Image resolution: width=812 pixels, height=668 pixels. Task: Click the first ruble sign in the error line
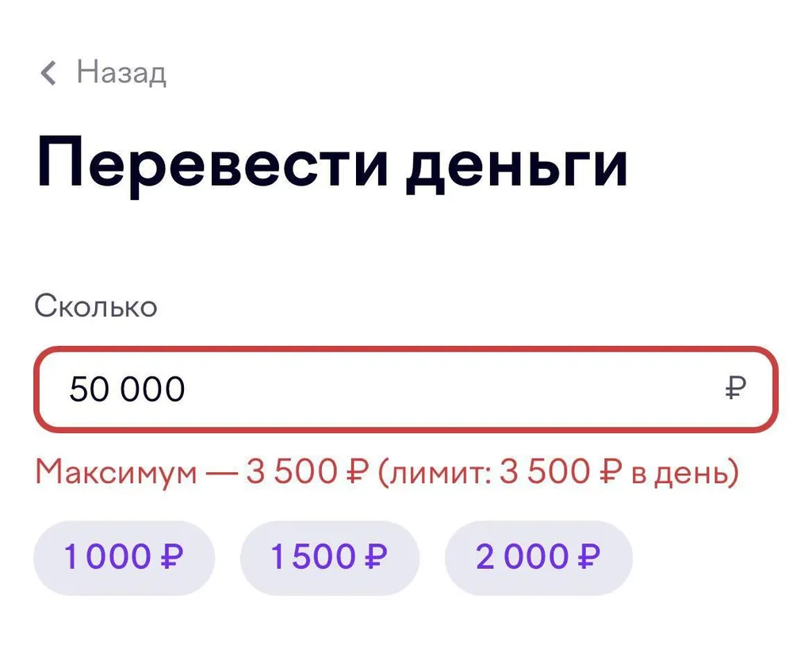pos(354,473)
